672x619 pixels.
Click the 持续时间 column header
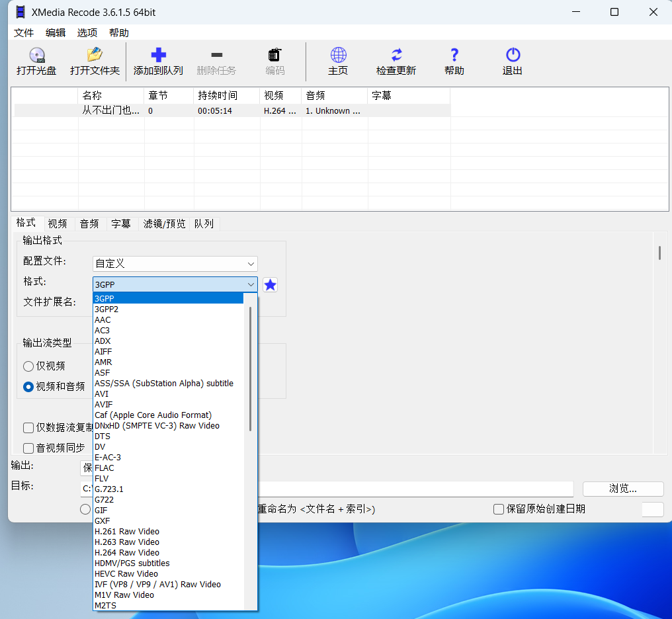[226, 95]
